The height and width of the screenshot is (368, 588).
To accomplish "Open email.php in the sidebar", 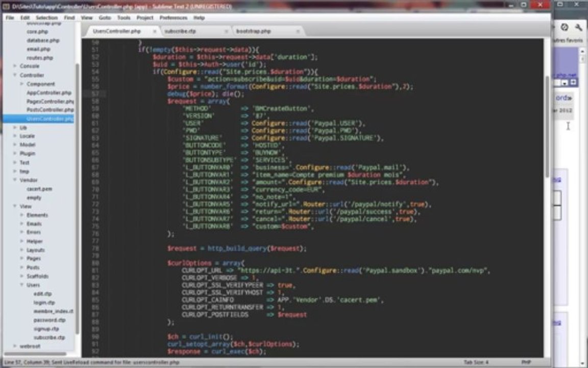I will coord(38,49).
